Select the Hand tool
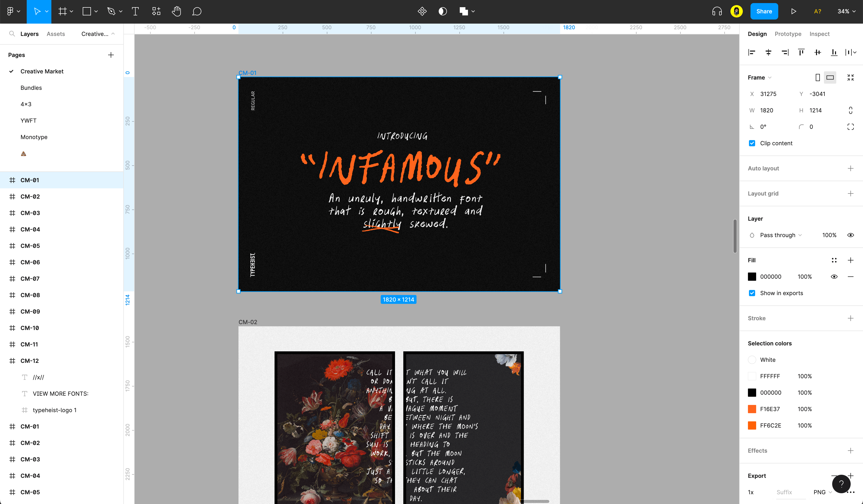The image size is (863, 504). [176, 11]
